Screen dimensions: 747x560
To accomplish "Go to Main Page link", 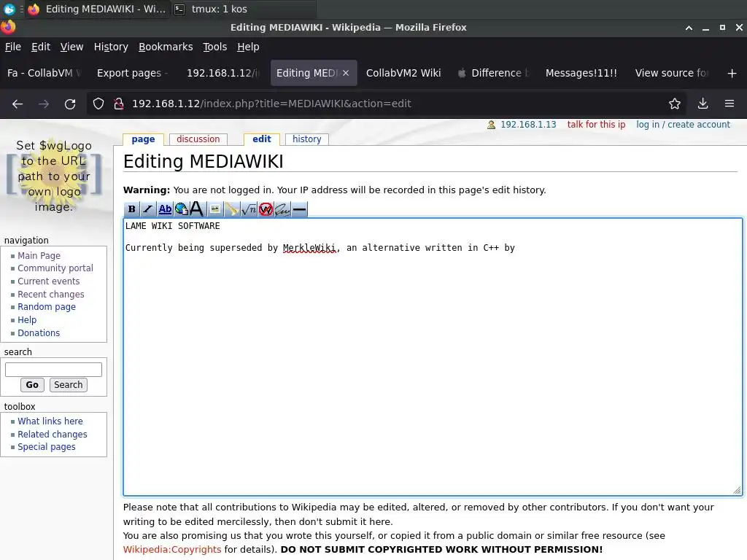I will pyautogui.click(x=39, y=256).
